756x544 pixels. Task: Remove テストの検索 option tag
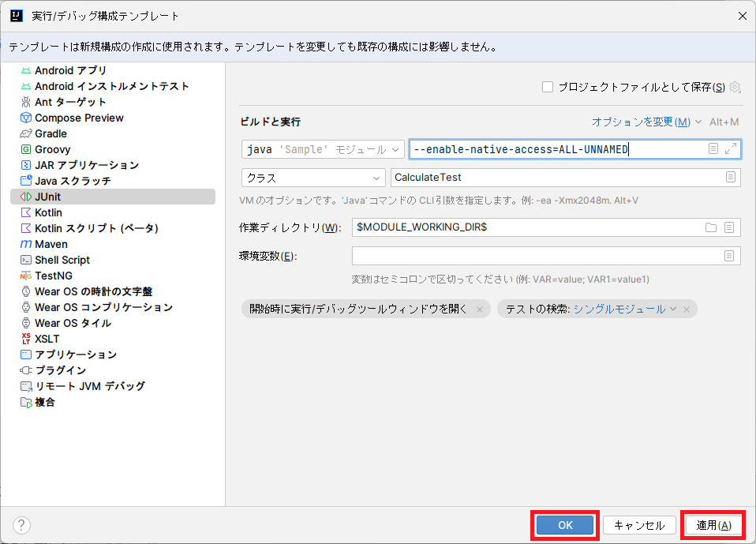687,310
